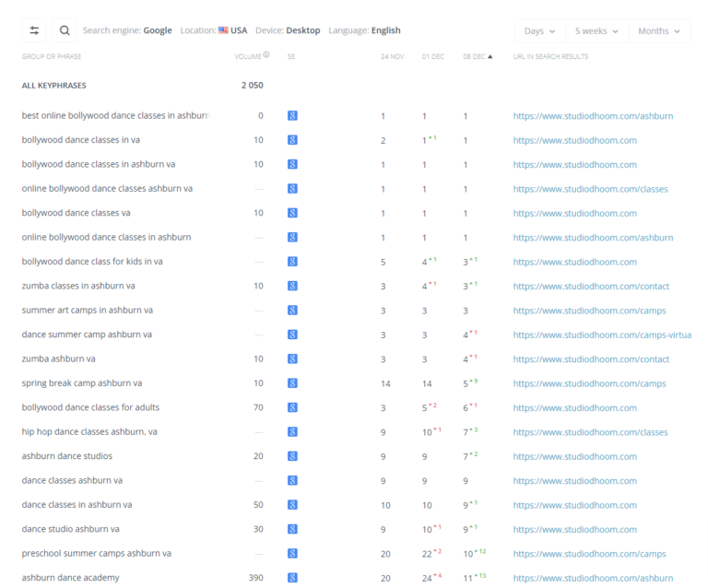Select the 'bollywood dance classes for adults' keyphrase

click(90, 407)
